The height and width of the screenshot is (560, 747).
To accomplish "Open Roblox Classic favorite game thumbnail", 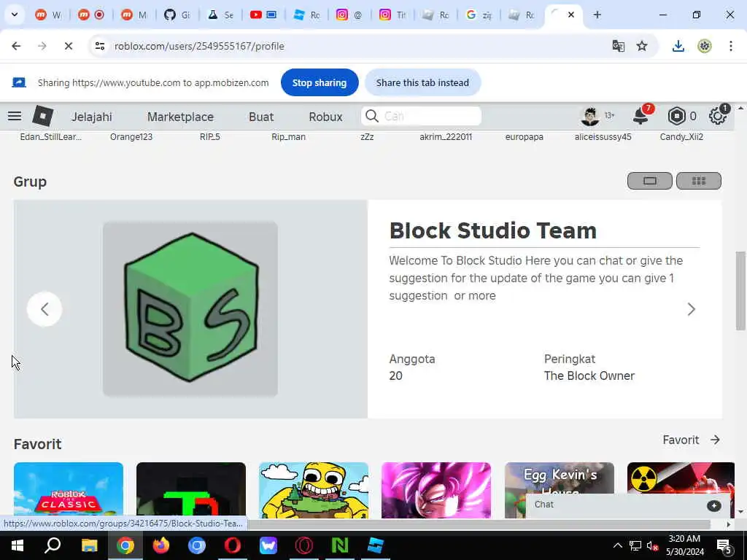I will pos(68,490).
